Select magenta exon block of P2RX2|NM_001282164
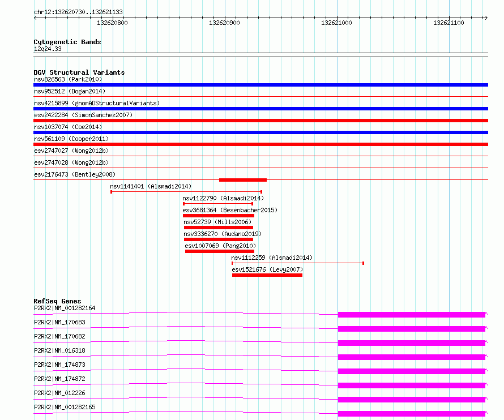The image size is (504, 420). point(412,315)
